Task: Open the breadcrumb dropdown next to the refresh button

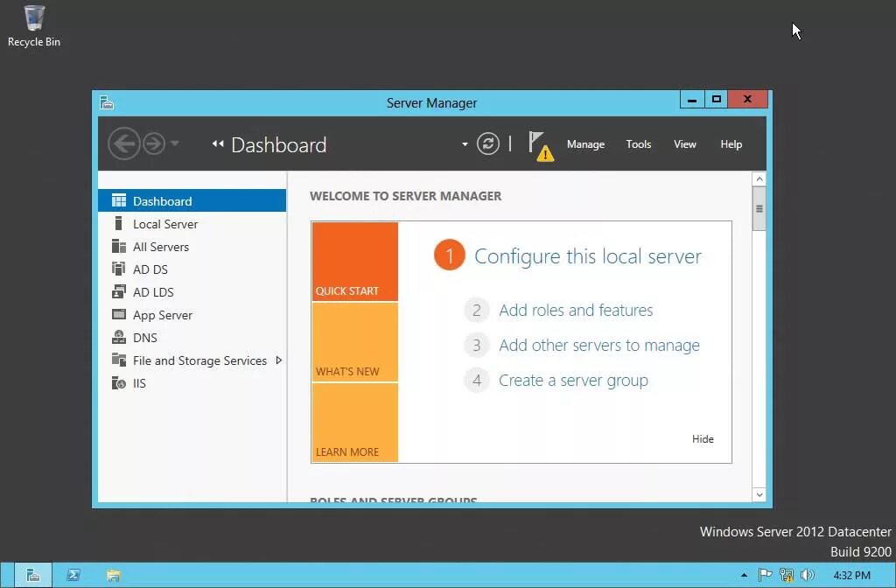Action: pyautogui.click(x=465, y=144)
